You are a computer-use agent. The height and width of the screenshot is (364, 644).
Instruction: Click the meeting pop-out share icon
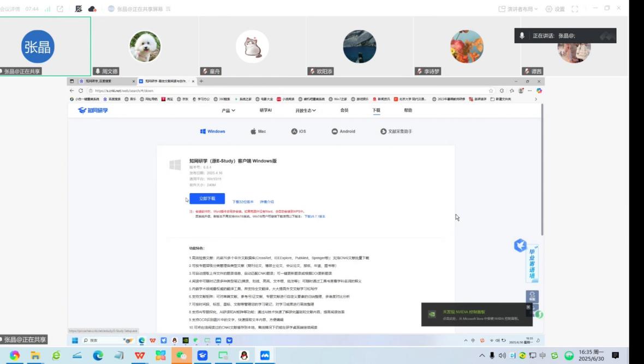[x=60, y=9]
